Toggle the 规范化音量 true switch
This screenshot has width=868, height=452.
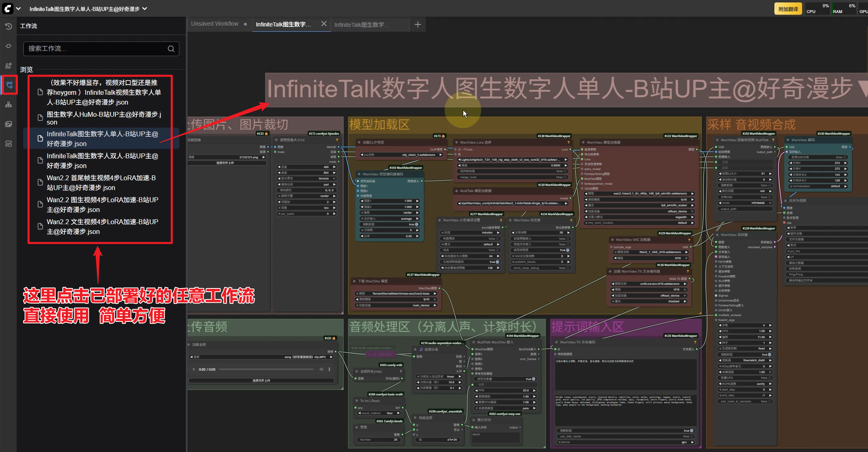[533, 379]
